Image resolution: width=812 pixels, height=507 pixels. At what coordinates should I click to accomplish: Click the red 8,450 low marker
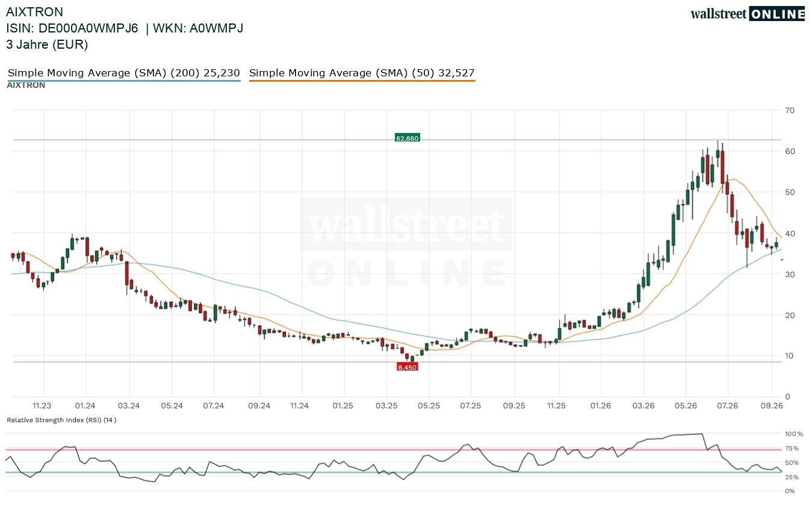click(407, 367)
